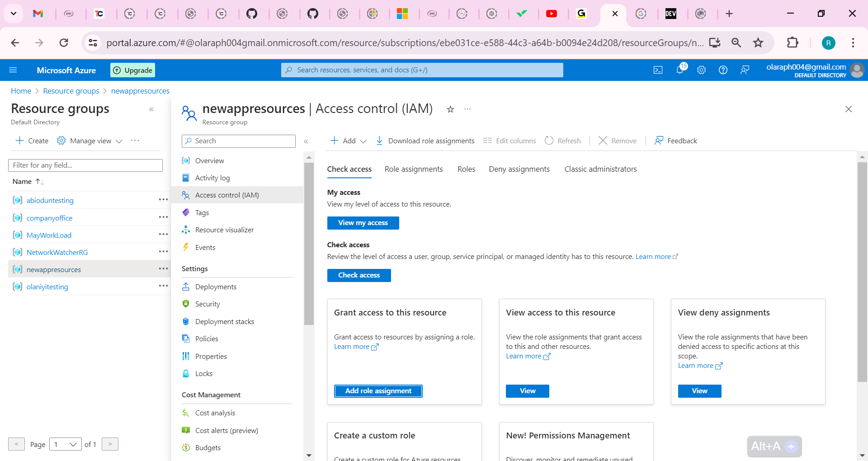Go back with the browser arrow

[x=15, y=42]
